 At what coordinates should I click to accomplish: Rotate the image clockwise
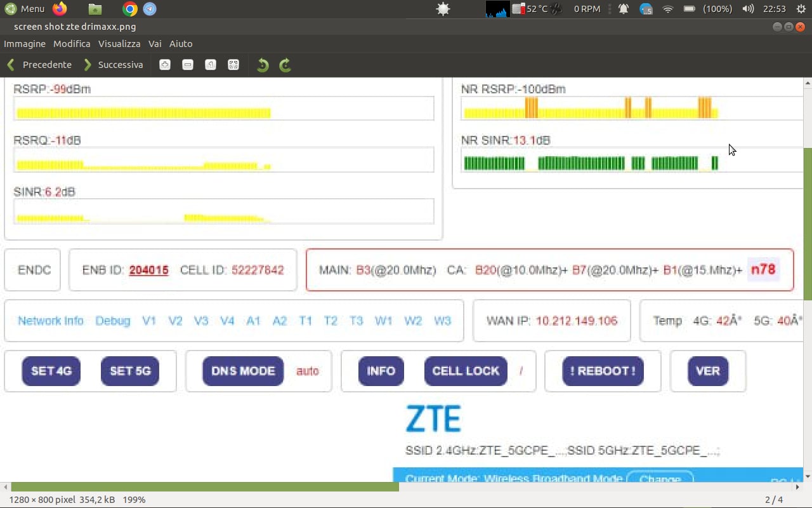coord(285,65)
